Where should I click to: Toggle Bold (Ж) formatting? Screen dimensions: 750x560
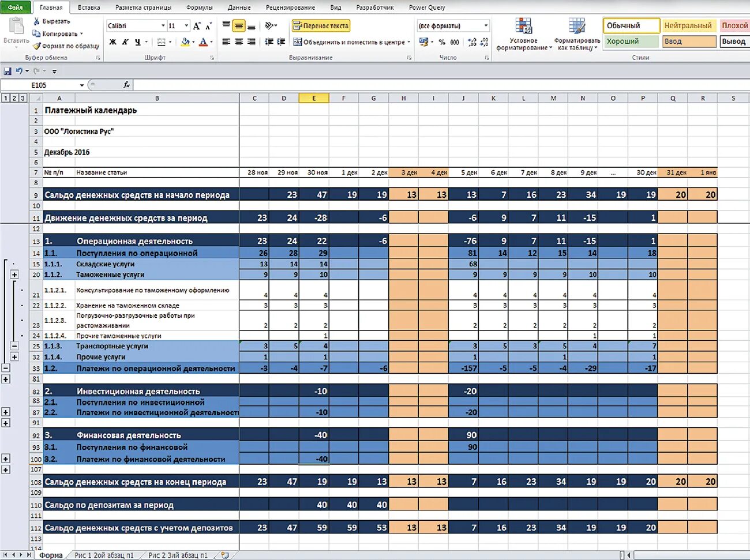click(x=112, y=42)
